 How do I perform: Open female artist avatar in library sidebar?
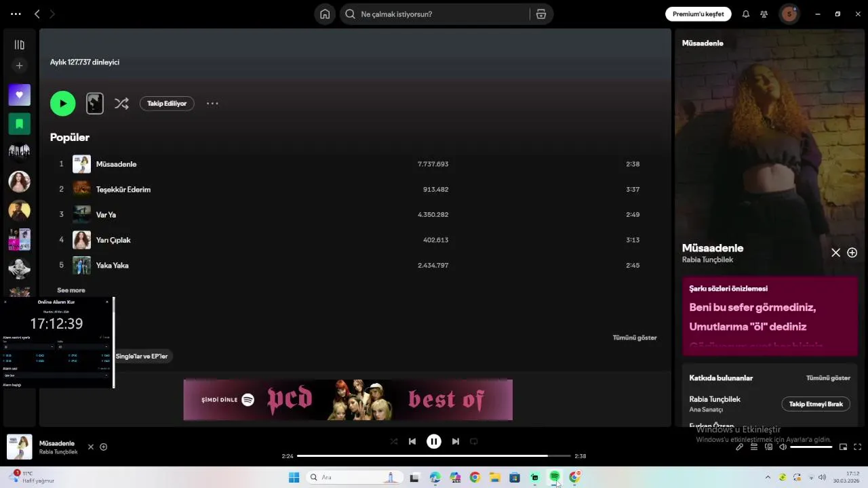pos(19,182)
